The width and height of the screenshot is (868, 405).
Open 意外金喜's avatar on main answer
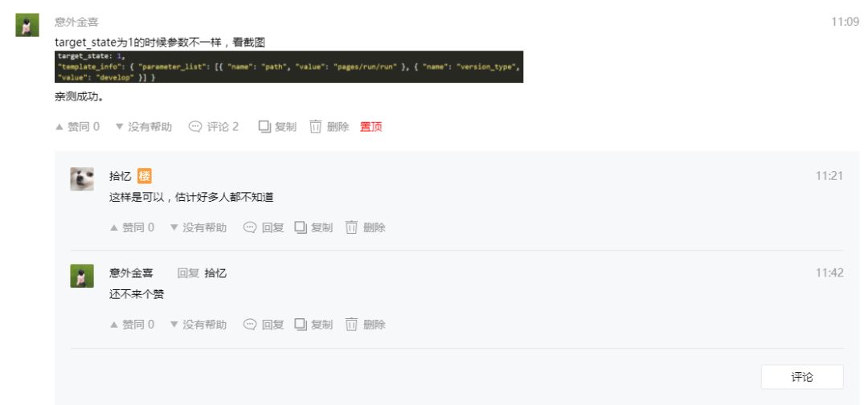27,25
